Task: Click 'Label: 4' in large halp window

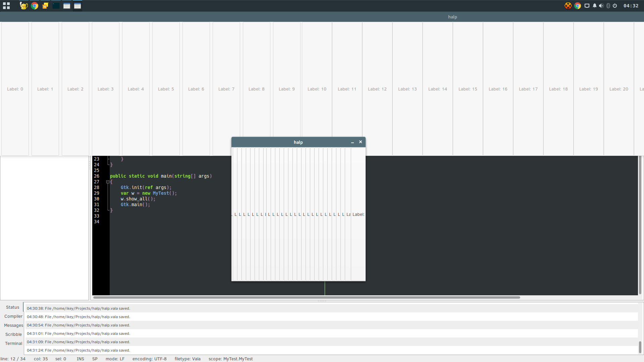Action: click(x=136, y=89)
